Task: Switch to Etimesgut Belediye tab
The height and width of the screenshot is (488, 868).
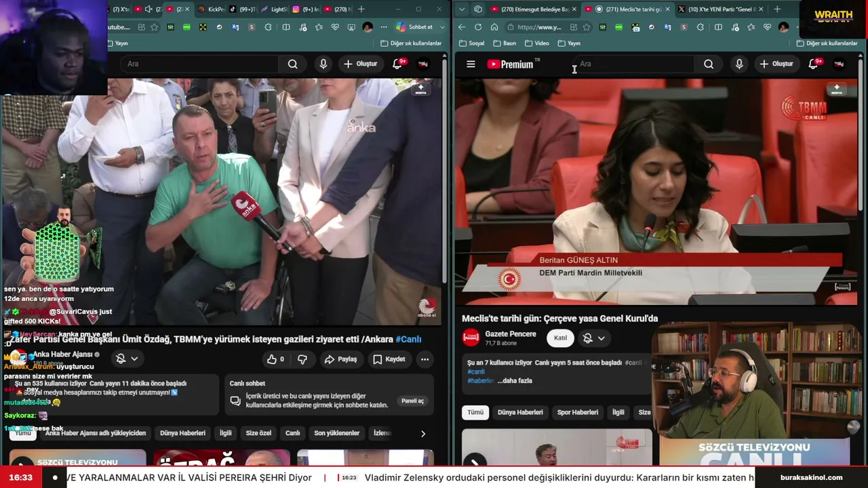Action: [533, 9]
